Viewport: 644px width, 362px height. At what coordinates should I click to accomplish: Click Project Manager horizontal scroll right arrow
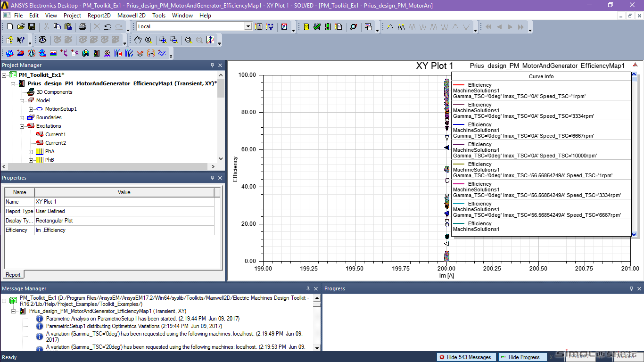tap(213, 166)
